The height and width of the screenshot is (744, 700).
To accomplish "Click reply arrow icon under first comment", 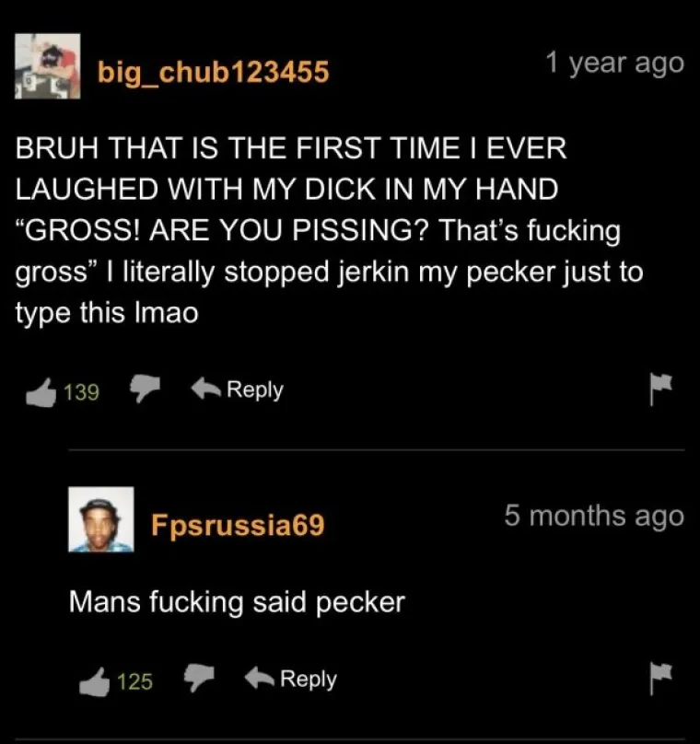I will (x=205, y=389).
